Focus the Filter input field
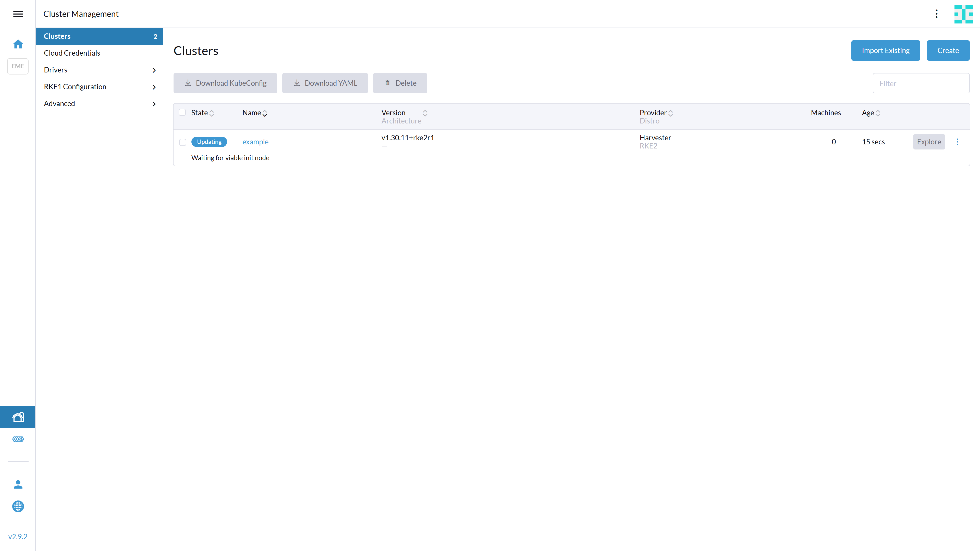This screenshot has width=980, height=551. pos(921,83)
